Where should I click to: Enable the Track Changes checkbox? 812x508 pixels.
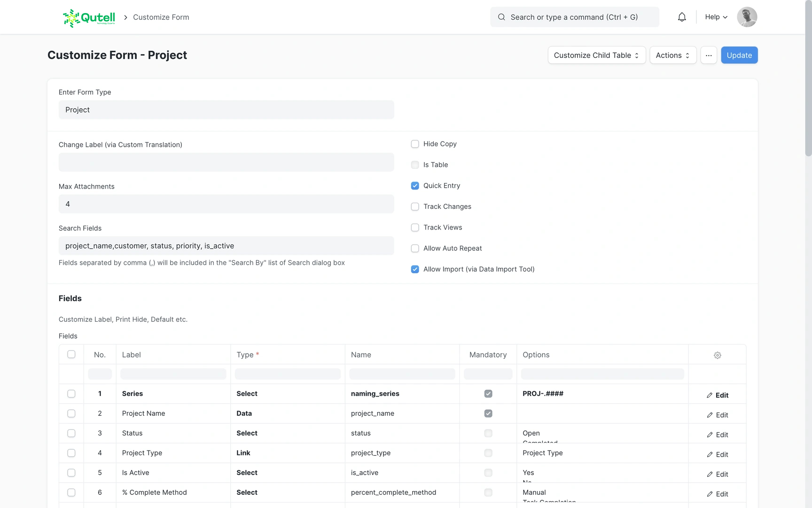[x=415, y=207]
